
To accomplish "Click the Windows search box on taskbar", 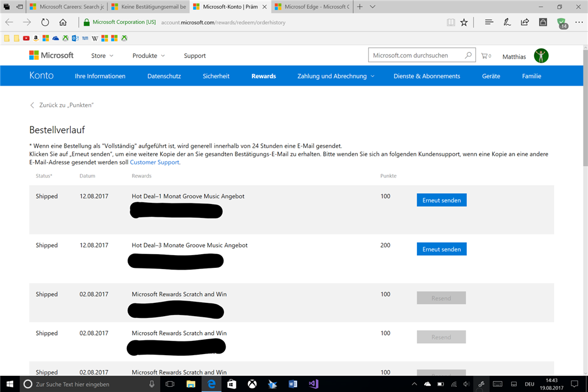I will pyautogui.click(x=90, y=384).
